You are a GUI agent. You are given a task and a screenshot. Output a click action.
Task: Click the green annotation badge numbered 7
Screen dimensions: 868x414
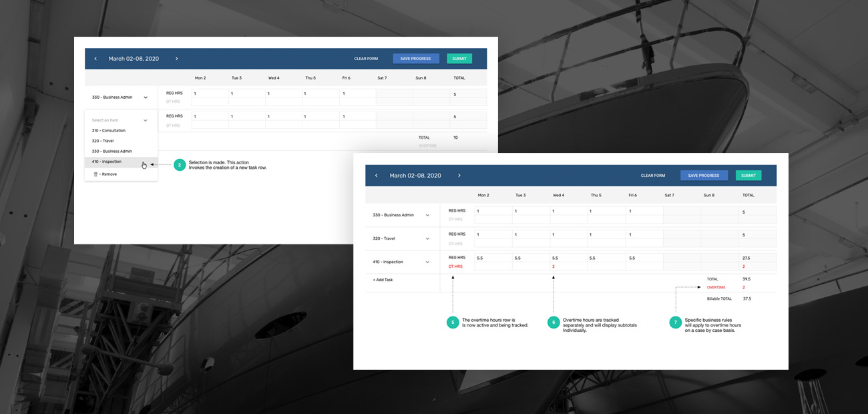(x=676, y=323)
